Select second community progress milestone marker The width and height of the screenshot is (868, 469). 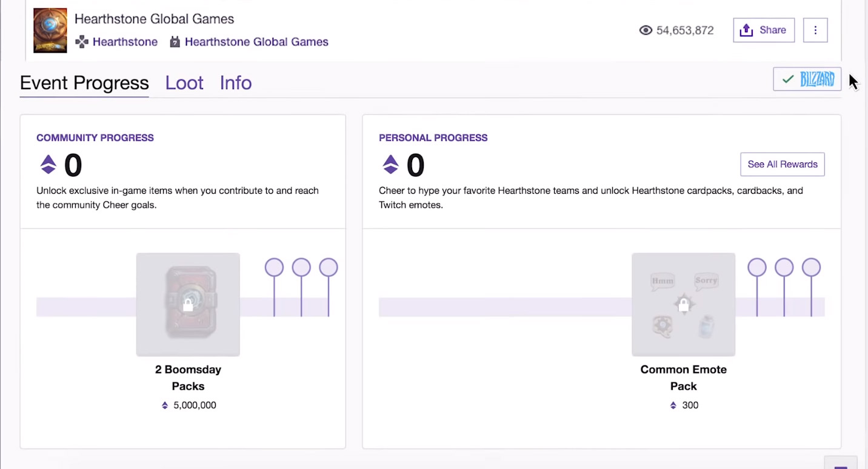(x=301, y=267)
